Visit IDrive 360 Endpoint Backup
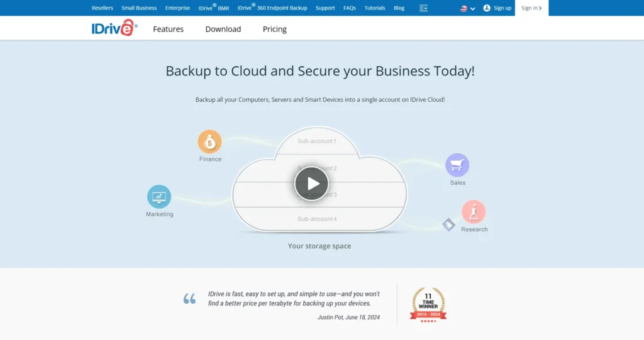Viewport: 644px width, 340px height. (x=272, y=8)
